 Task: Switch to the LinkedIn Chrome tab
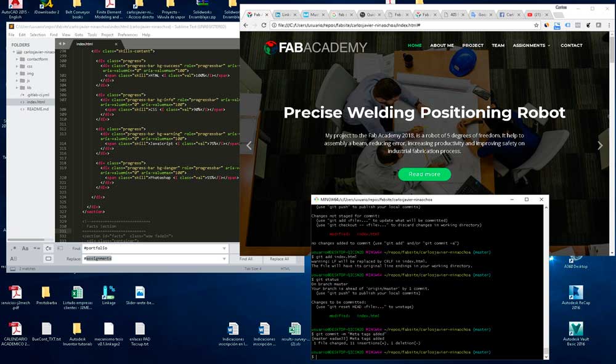coord(285,15)
